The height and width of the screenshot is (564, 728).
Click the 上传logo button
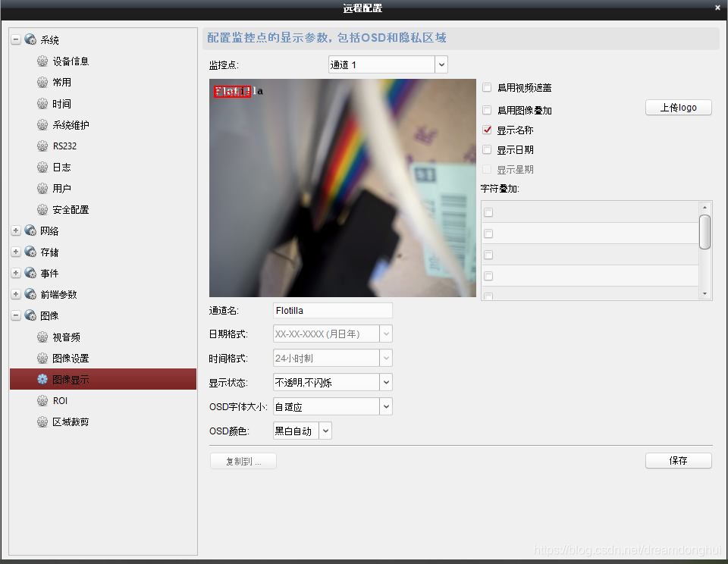(x=678, y=108)
